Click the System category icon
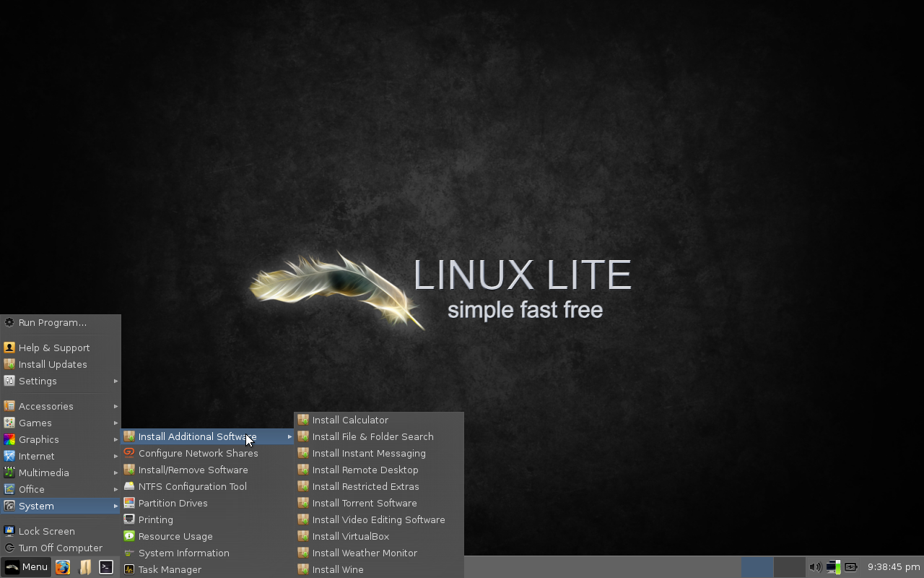The height and width of the screenshot is (578, 924). coord(9,506)
